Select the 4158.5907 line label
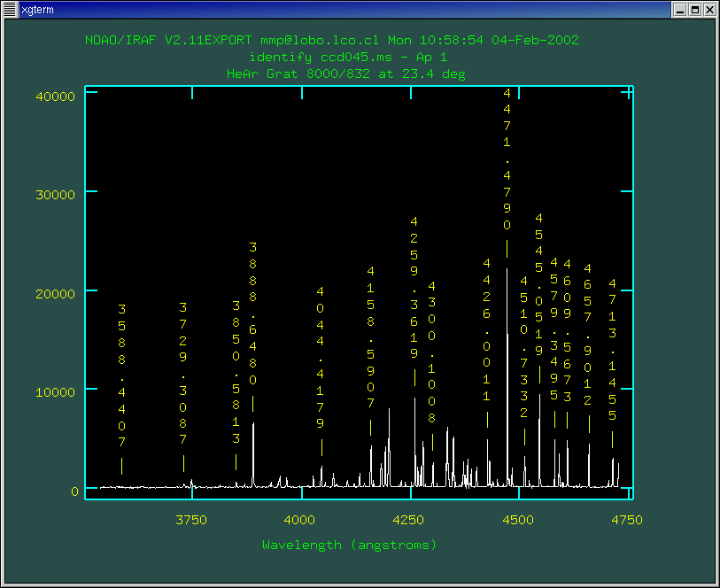This screenshot has width=720, height=588. pos(370,337)
